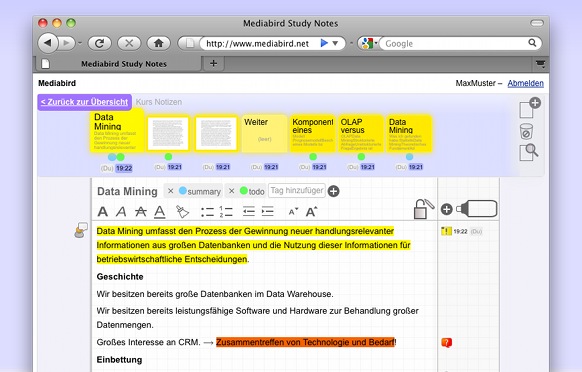Select the OLAP versus note card
582x372 pixels.
(361, 134)
